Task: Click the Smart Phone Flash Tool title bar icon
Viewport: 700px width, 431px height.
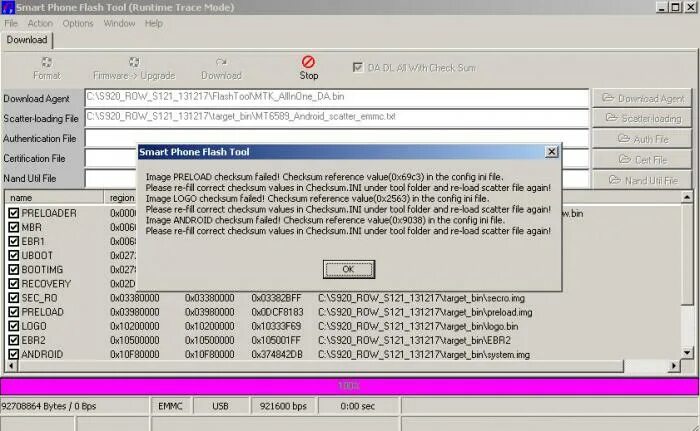Action: (x=8, y=7)
